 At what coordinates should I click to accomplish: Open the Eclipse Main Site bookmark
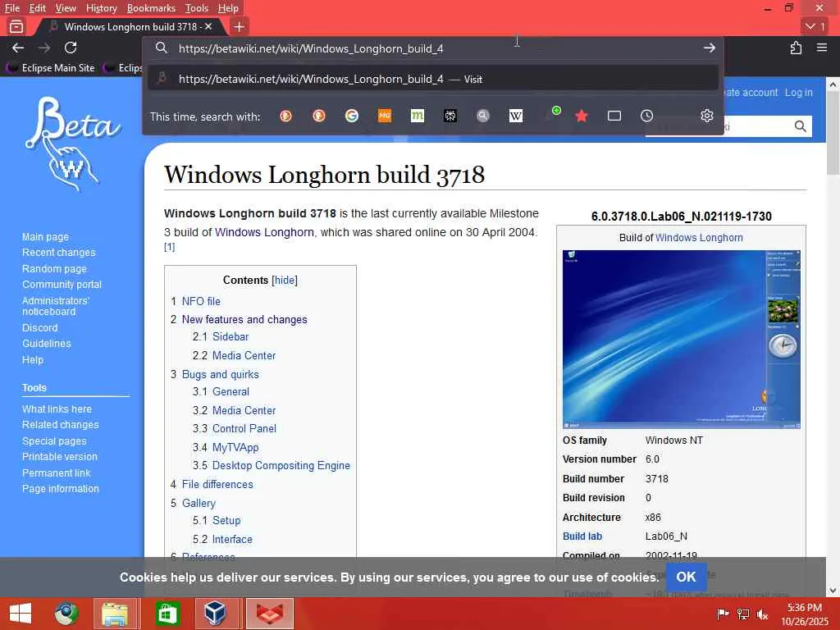coord(51,68)
